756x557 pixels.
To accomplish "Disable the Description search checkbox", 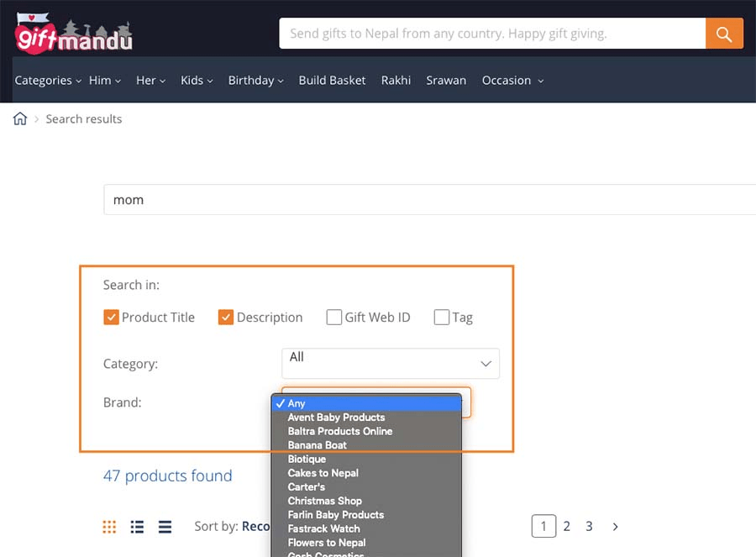I will tap(226, 317).
